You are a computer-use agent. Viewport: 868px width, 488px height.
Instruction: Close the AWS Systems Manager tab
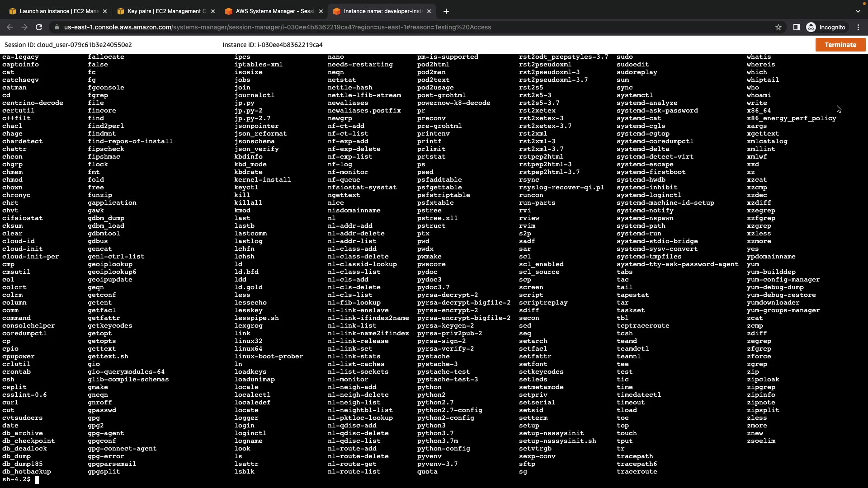click(x=321, y=11)
